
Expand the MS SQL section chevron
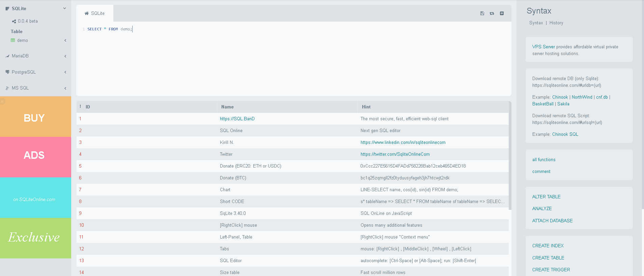[x=65, y=88]
